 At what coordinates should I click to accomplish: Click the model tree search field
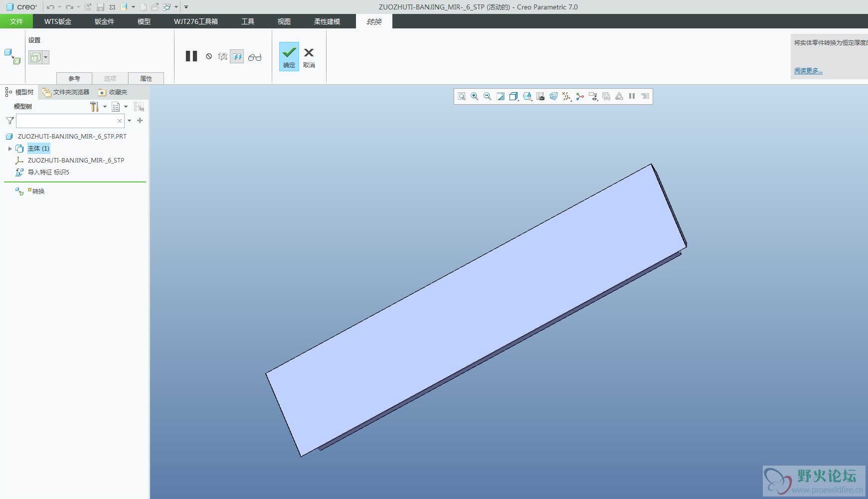pos(70,121)
